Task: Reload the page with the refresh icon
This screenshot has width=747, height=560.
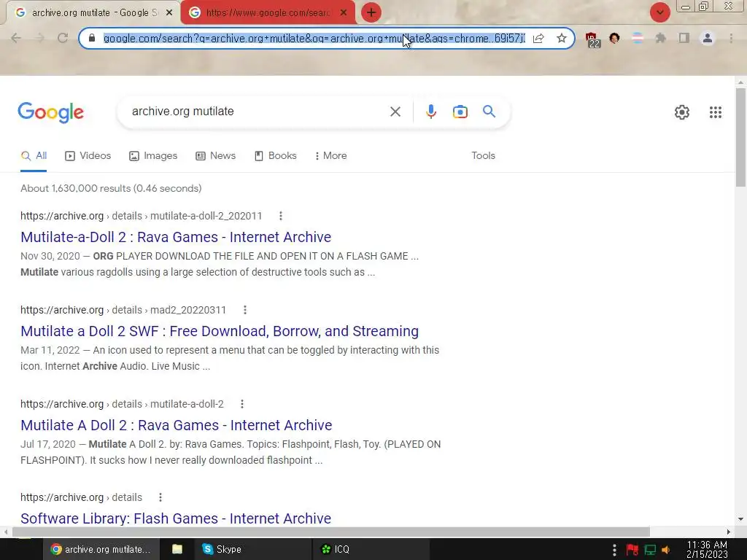Action: tap(63, 38)
